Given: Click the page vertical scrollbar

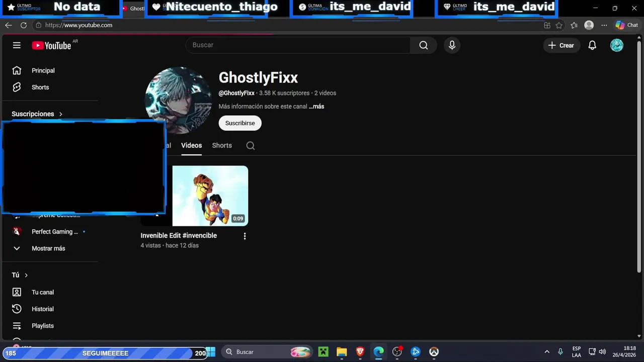Looking at the screenshot, I should [639, 156].
